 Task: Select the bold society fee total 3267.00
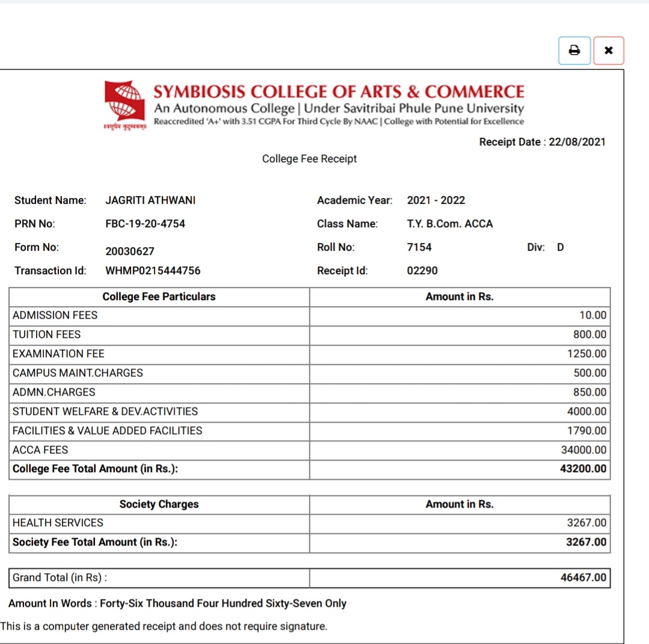click(586, 542)
